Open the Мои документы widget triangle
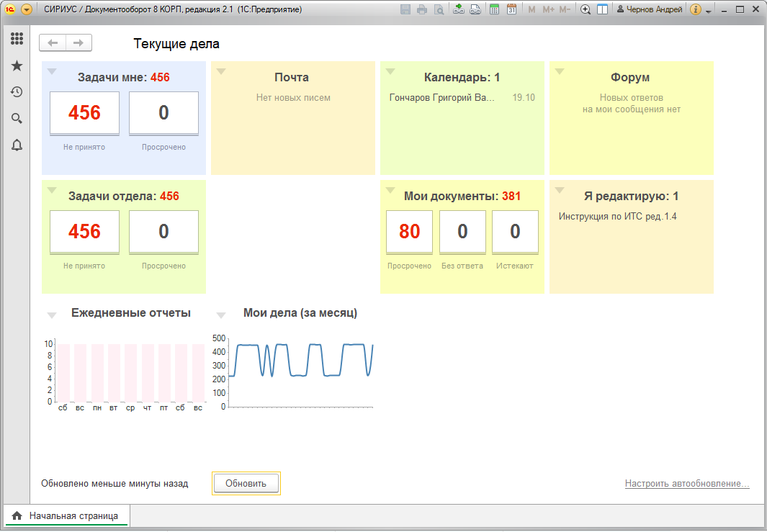The height and width of the screenshot is (532, 767). [x=390, y=190]
